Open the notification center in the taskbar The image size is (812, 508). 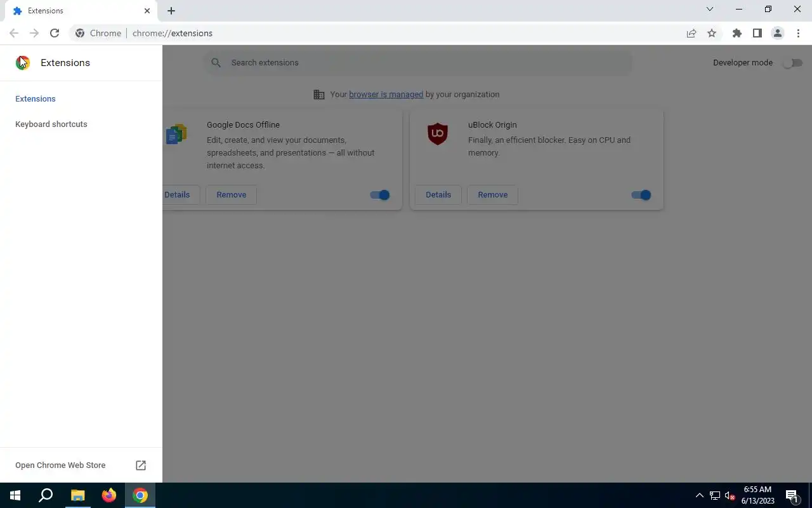tap(792, 495)
